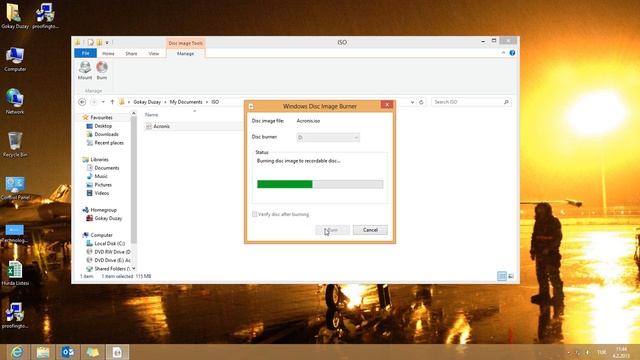Switch to the Home ribbon tab
The width and height of the screenshot is (640, 360).
pyautogui.click(x=108, y=53)
